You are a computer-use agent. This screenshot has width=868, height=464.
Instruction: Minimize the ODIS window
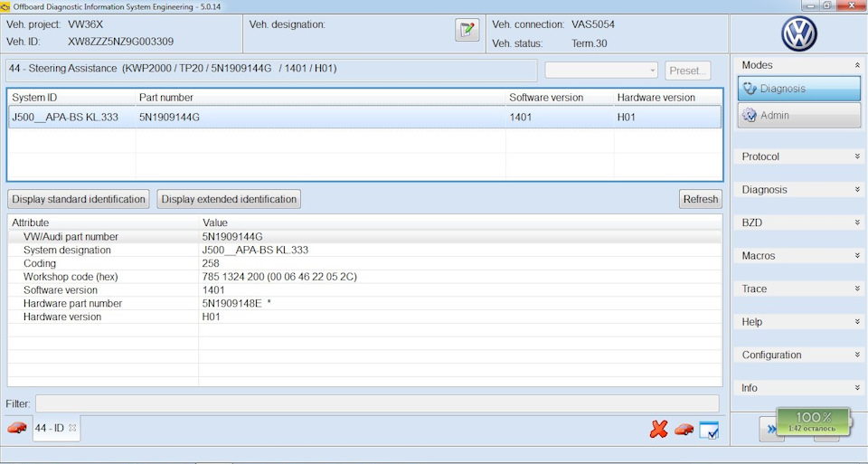click(811, 5)
